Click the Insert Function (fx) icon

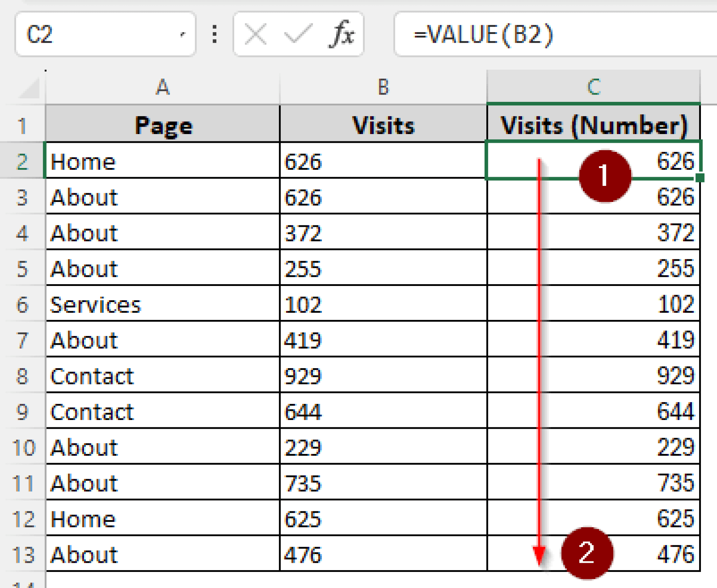point(341,33)
